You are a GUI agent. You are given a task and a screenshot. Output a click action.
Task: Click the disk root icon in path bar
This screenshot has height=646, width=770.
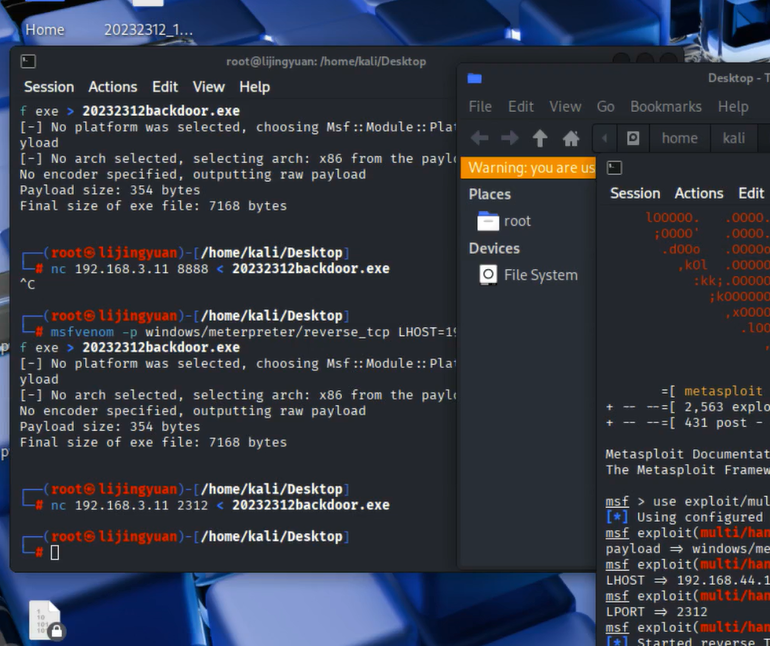(633, 139)
